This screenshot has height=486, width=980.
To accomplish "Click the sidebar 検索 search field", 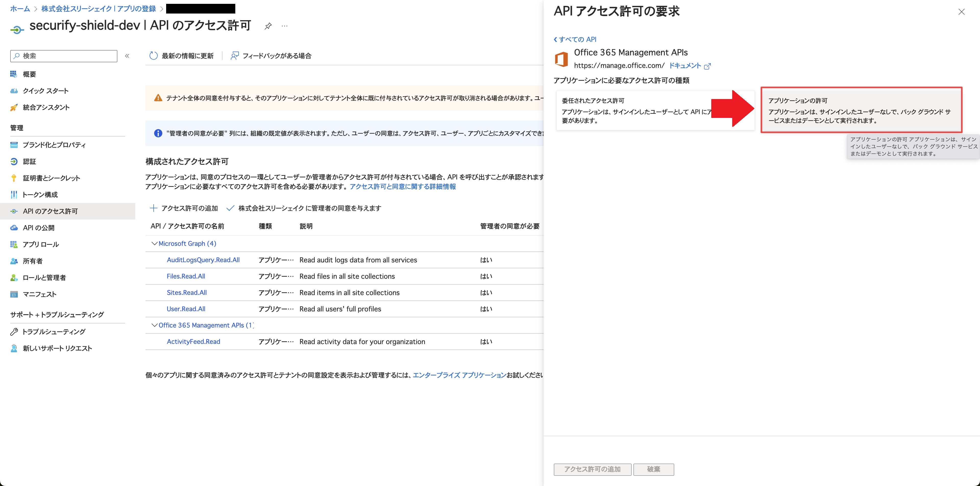I will 64,56.
